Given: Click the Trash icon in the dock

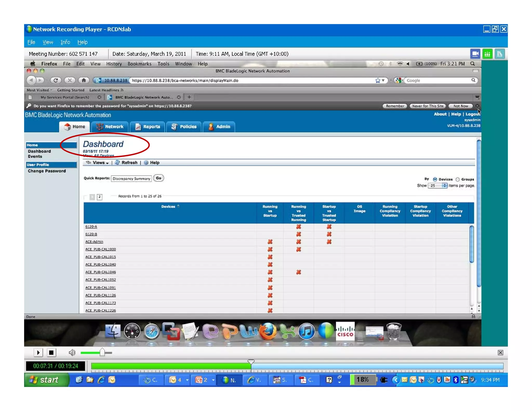Looking at the screenshot, I should [x=394, y=331].
